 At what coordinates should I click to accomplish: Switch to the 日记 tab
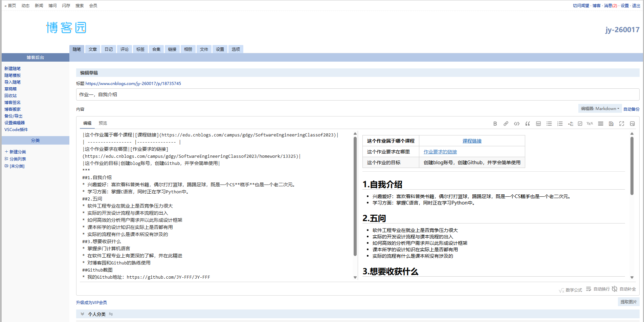(109, 49)
